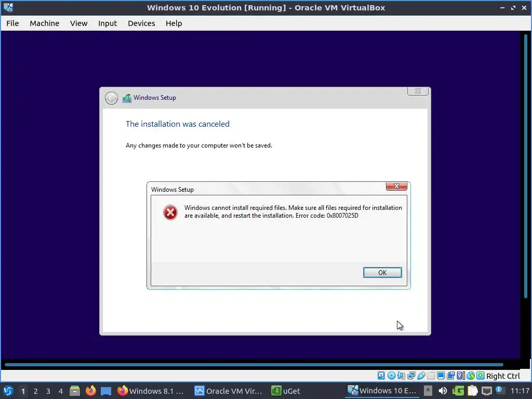532x399 pixels.
Task: Click the back arrow in Windows Setup
Action: click(x=111, y=98)
